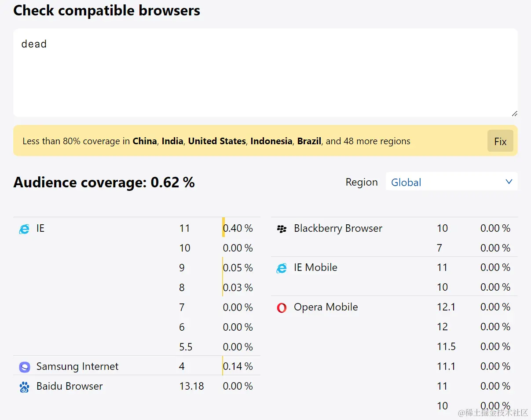Image resolution: width=531 pixels, height=420 pixels.
Task: Click the 'Region' label
Action: [362, 182]
